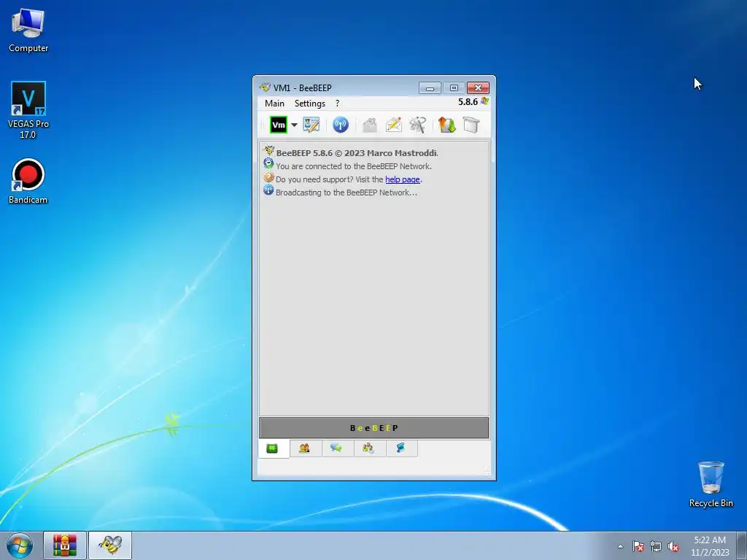This screenshot has width=747, height=560.
Task: Click the window resize grip
Action: coord(487,471)
